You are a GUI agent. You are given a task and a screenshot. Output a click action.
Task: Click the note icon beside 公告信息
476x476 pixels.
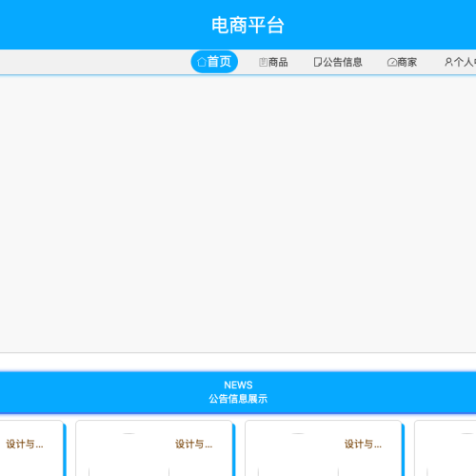(318, 62)
